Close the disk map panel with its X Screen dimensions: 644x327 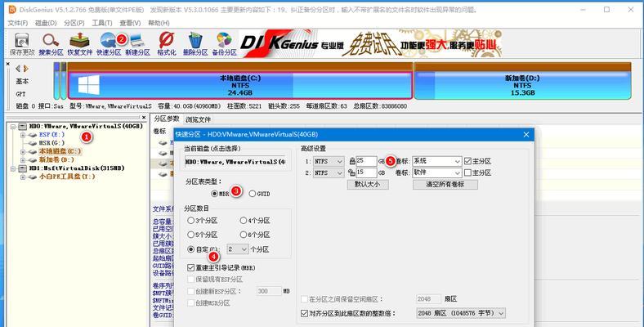tap(8, 64)
